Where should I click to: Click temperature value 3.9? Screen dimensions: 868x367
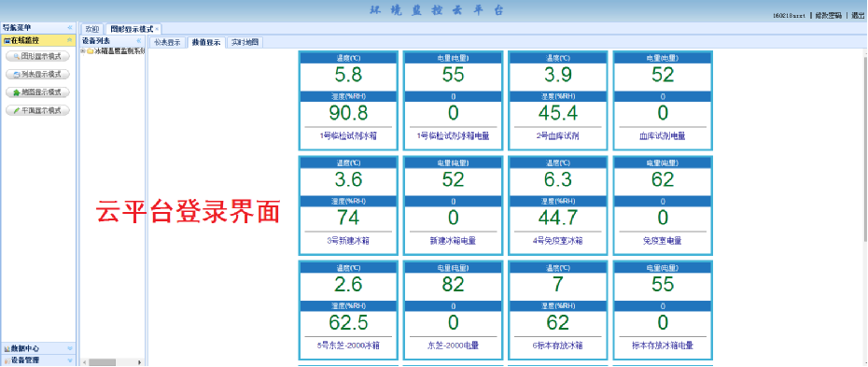557,76
